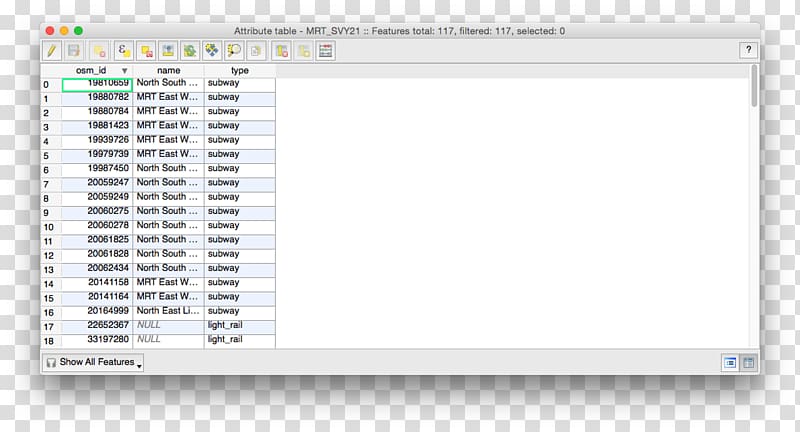Click osm_id cell 19979739
The image size is (800, 432).
pyautogui.click(x=97, y=156)
